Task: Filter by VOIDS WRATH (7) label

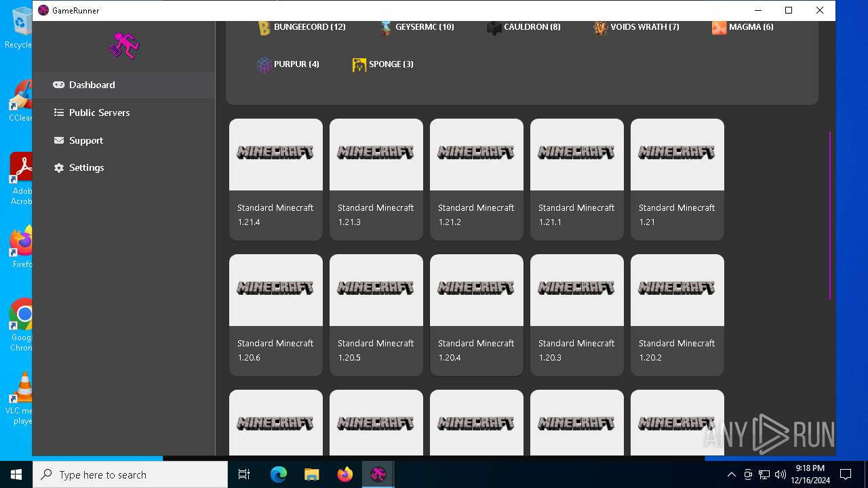Action: [x=645, y=27]
